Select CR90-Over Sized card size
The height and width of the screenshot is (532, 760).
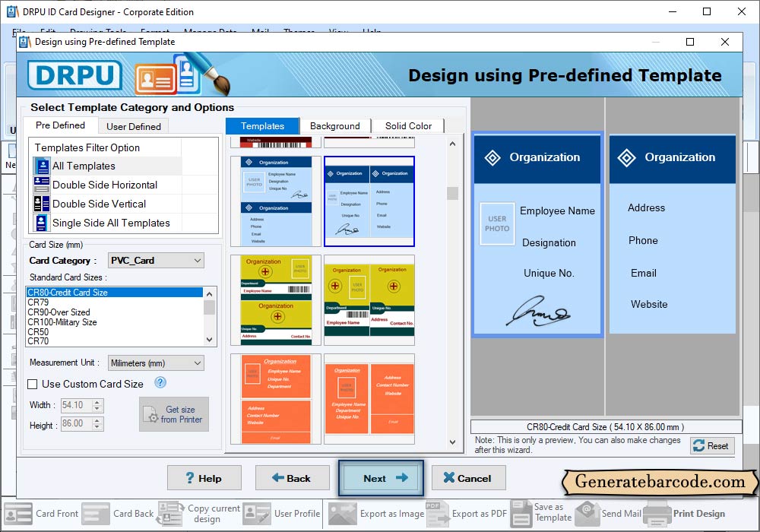pos(115,312)
